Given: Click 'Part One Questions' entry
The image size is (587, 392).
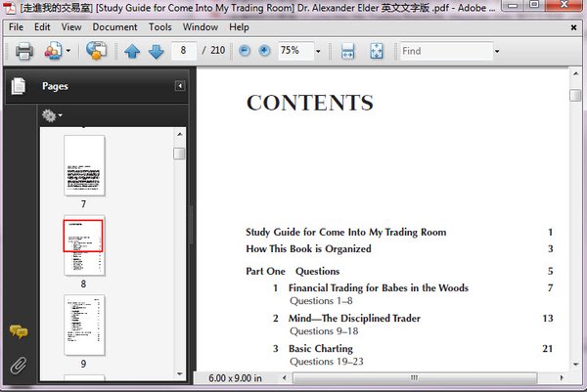Looking at the screenshot, I should pos(293,271).
